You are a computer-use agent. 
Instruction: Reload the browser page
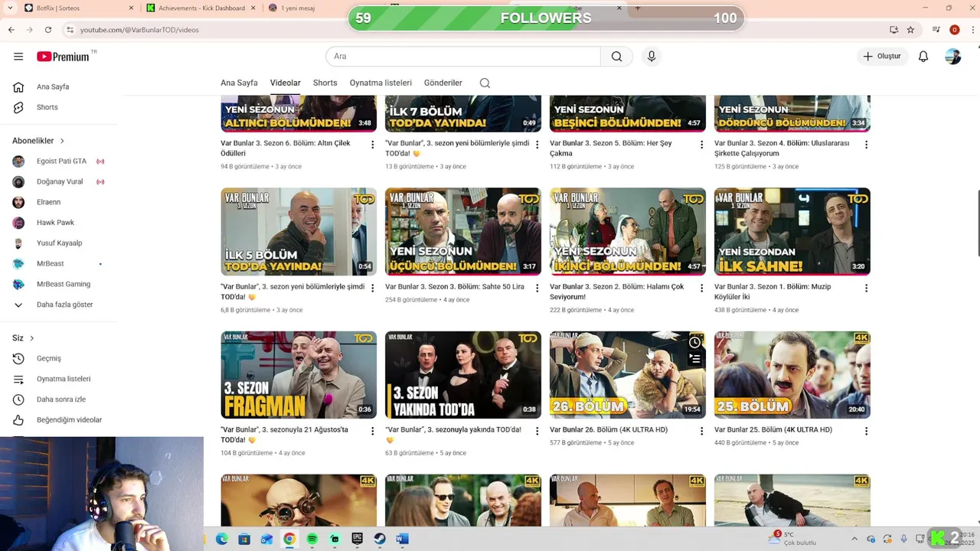point(48,30)
